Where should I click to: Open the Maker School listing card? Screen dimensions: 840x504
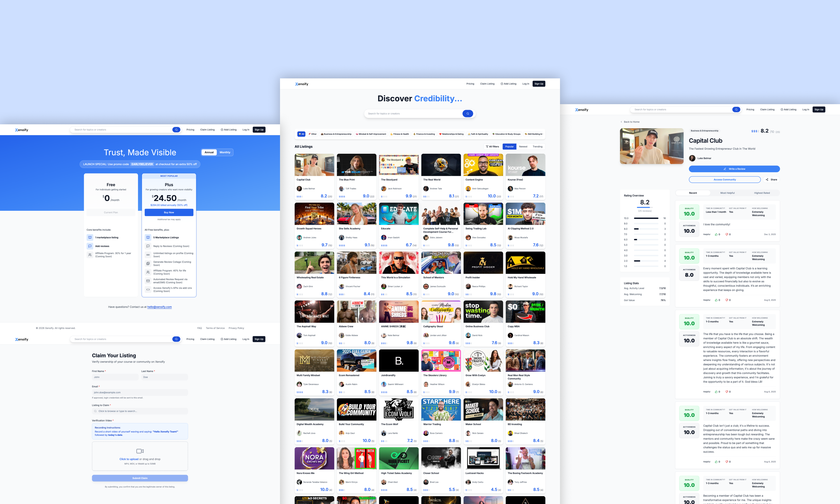(483, 421)
